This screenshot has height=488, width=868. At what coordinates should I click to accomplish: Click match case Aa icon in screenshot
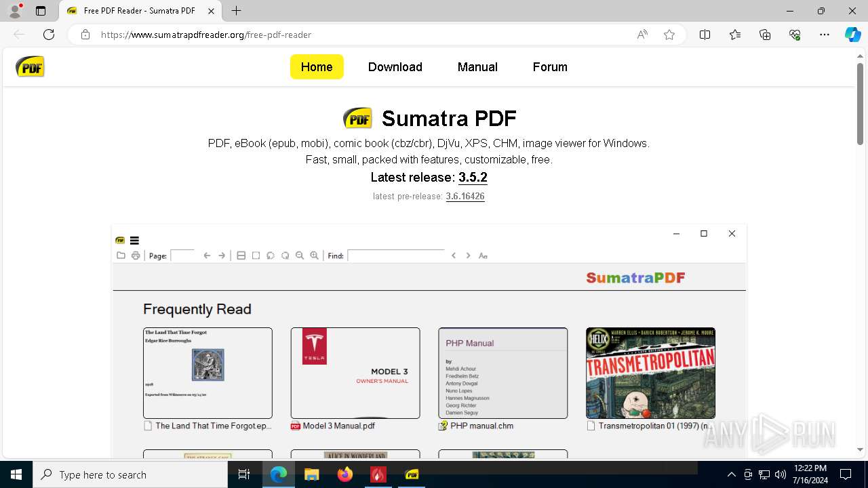(483, 256)
